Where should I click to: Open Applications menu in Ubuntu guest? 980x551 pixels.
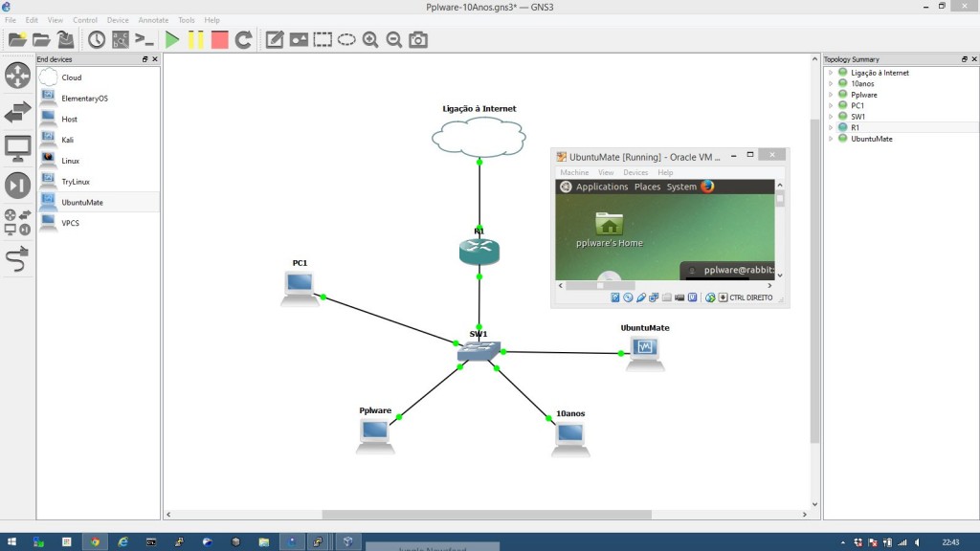point(602,187)
